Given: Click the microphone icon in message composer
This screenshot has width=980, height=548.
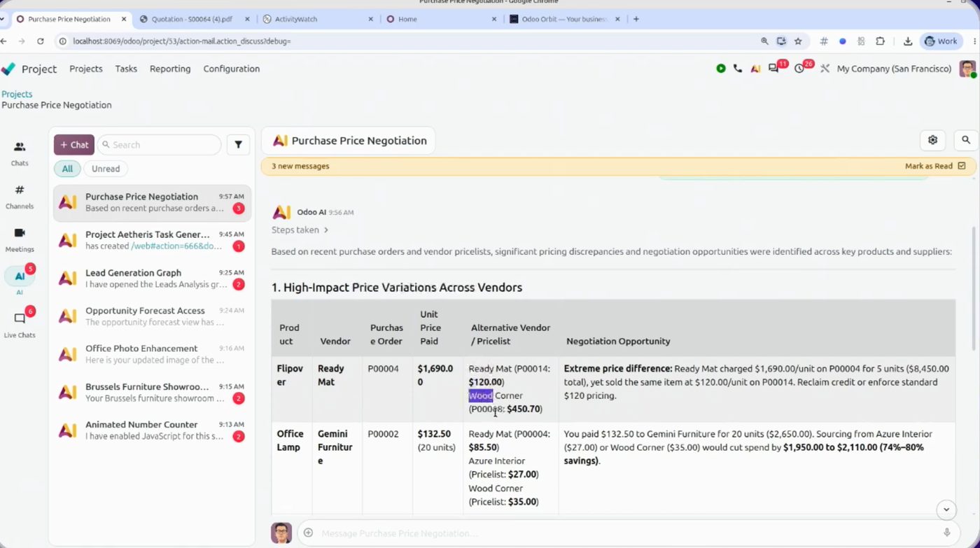Looking at the screenshot, I should [x=947, y=533].
